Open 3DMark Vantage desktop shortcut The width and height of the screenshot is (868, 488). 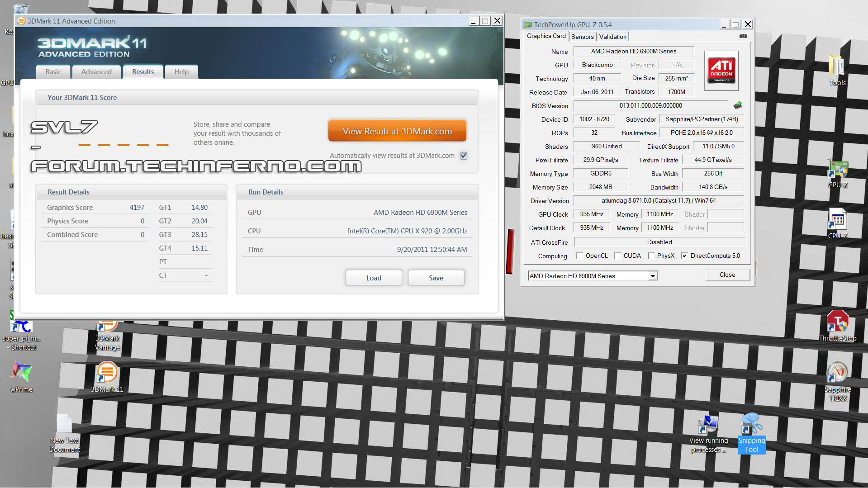107,335
